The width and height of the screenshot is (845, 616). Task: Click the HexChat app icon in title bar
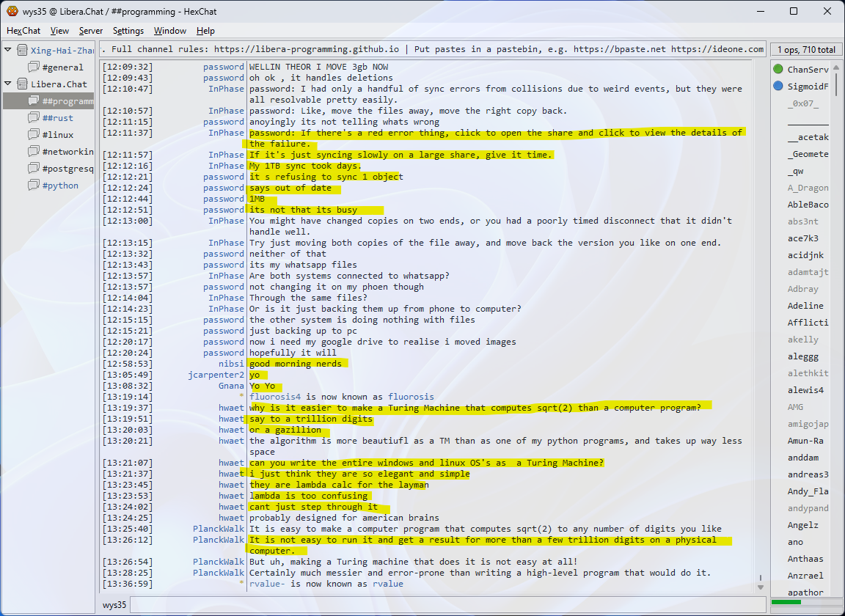point(12,12)
